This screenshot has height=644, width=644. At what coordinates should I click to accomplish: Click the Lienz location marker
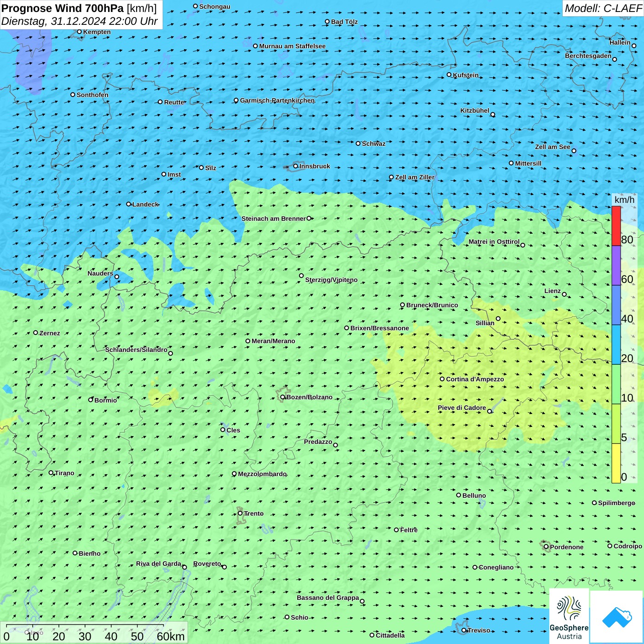click(x=564, y=294)
